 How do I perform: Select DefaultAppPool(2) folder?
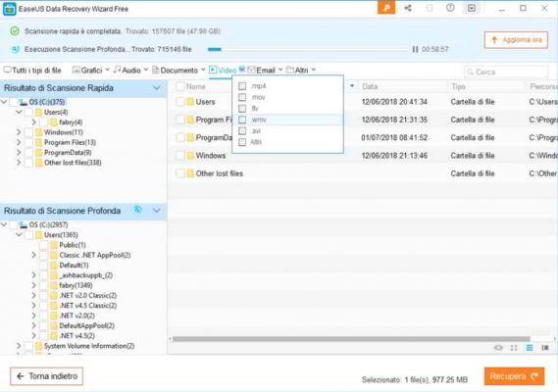click(x=86, y=325)
